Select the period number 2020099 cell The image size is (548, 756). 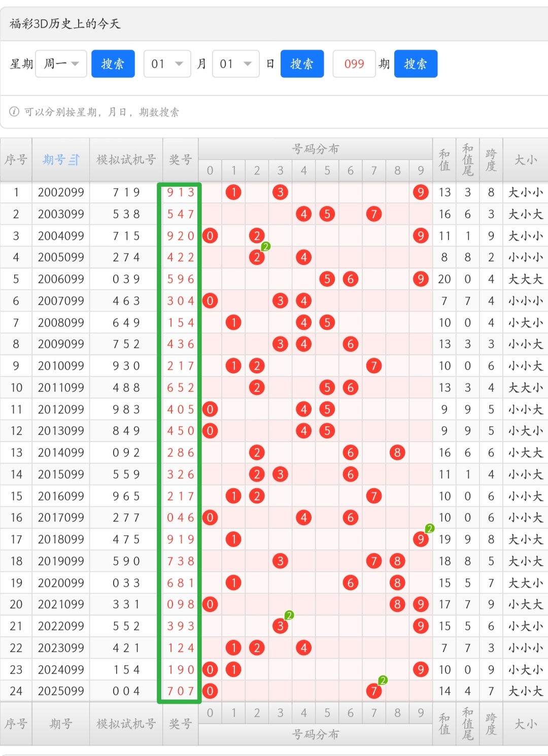point(61,583)
